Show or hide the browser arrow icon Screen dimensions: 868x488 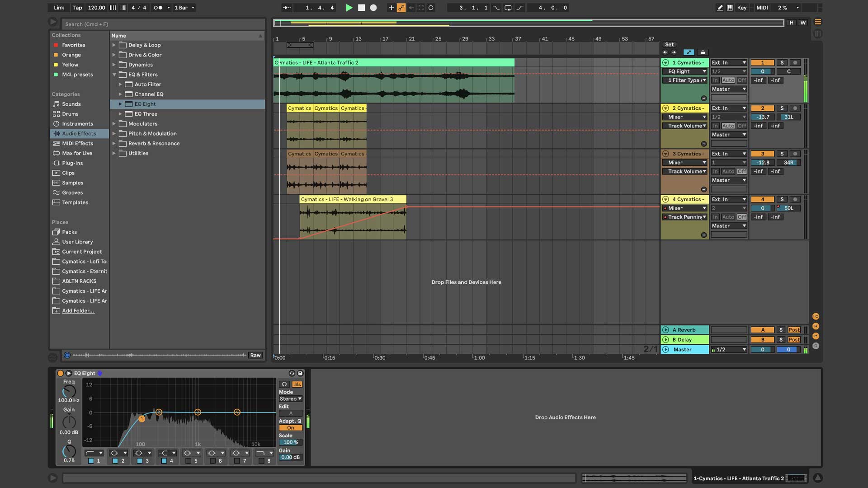pyautogui.click(x=52, y=22)
